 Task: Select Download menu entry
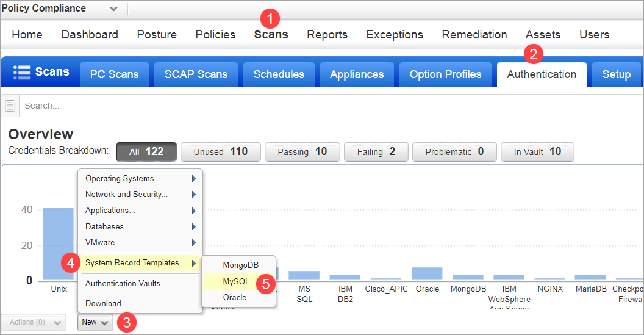point(140,303)
